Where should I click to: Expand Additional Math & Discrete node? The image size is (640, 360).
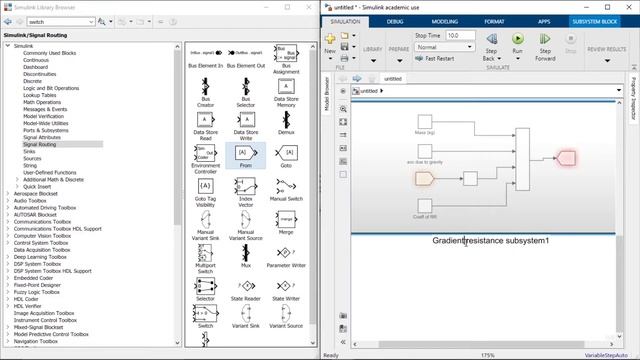pos(17,180)
